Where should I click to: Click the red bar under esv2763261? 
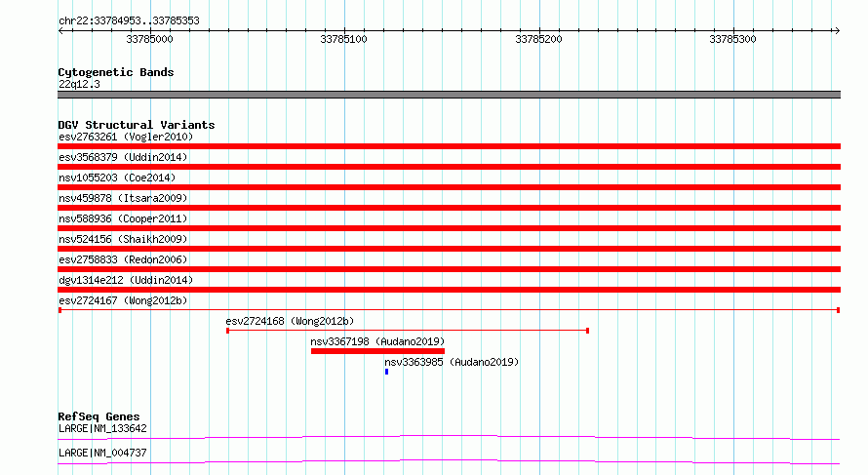449,146
